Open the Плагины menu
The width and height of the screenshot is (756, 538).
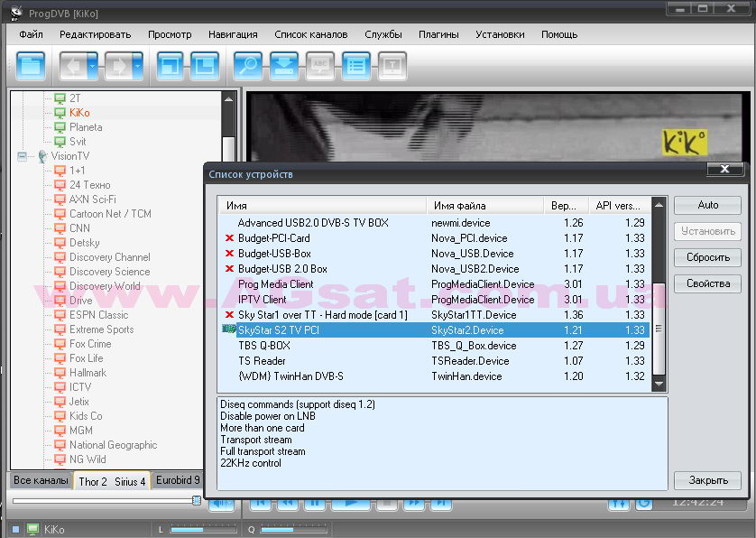point(438,34)
